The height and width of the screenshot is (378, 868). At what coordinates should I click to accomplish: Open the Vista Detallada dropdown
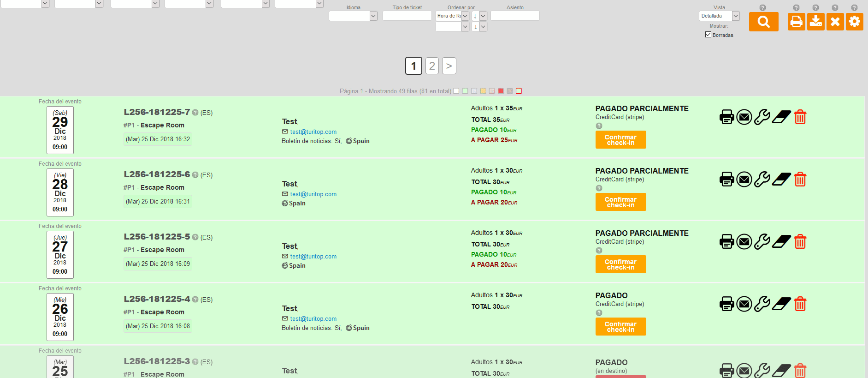click(719, 16)
